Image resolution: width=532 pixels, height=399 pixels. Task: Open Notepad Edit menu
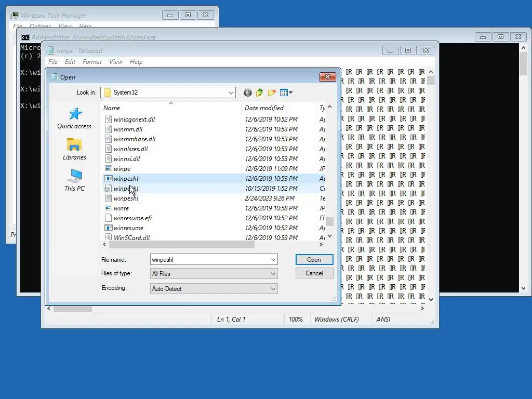(70, 62)
